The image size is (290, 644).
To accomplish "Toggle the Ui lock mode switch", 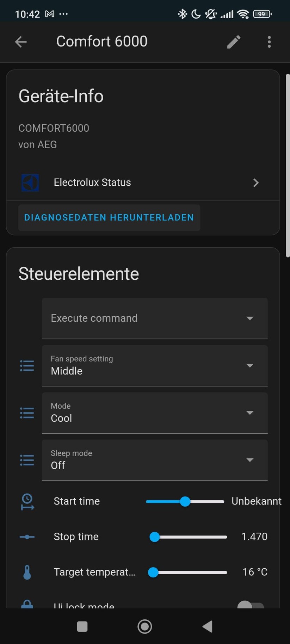I will pos(250,606).
